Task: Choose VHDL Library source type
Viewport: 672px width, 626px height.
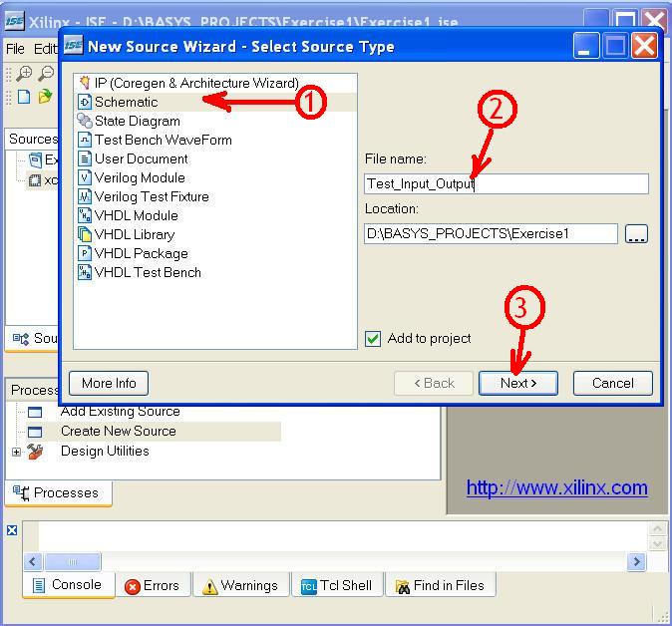Action: point(127,234)
